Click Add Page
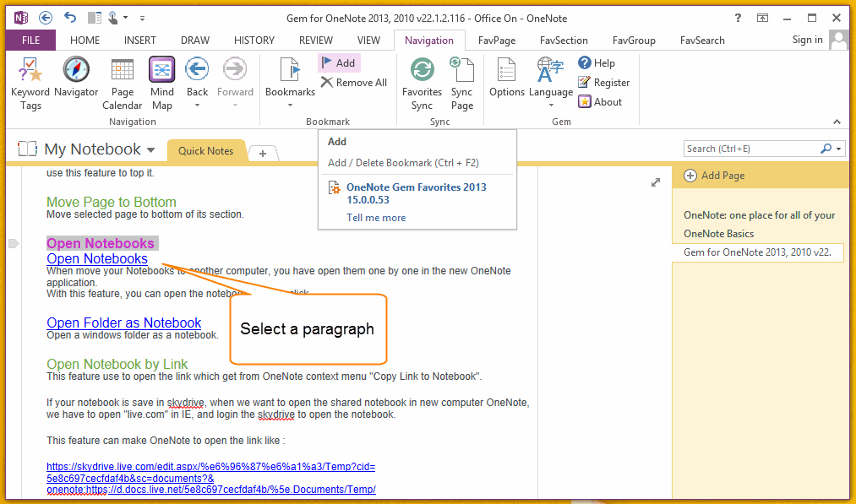Viewport: 856px width, 504px height. [714, 176]
